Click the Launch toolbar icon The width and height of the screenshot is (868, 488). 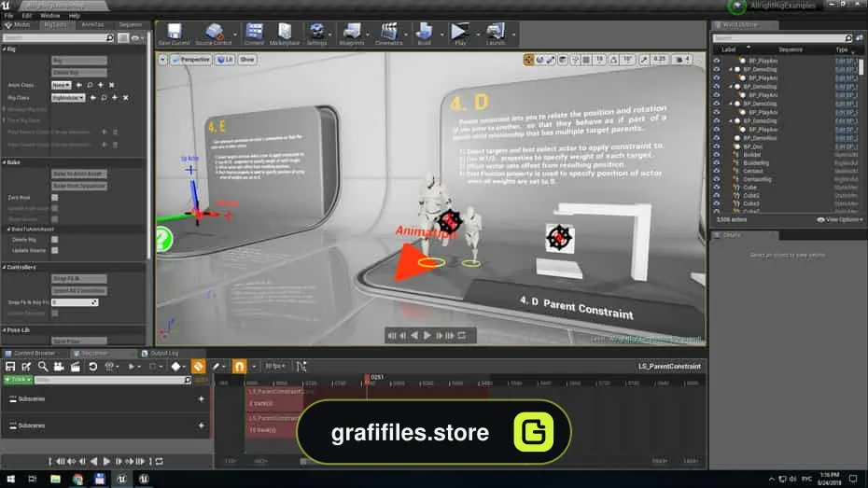(x=496, y=35)
